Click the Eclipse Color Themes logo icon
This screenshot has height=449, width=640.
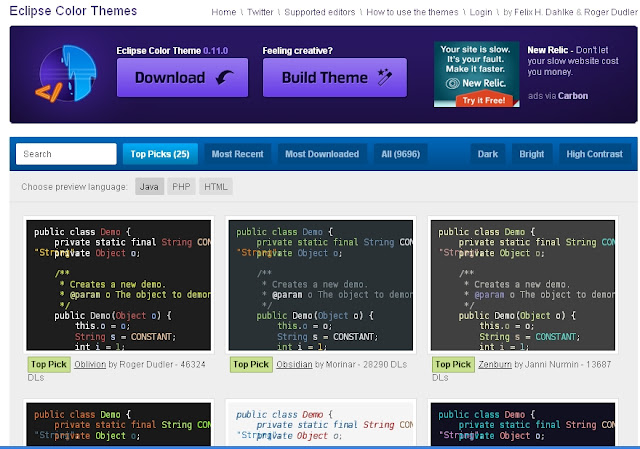pos(66,73)
